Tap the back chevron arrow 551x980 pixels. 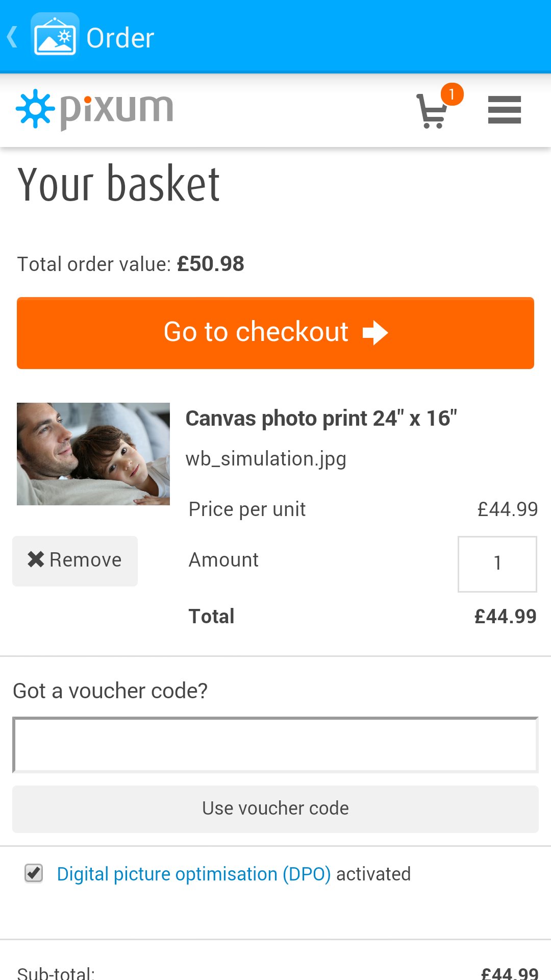click(13, 37)
